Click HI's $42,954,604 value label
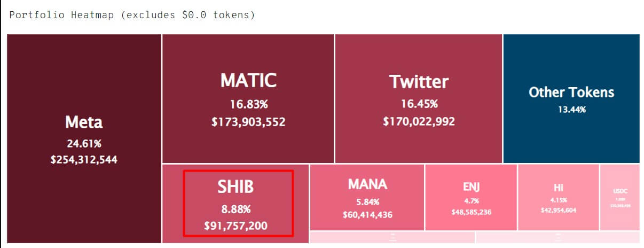 [559, 210]
